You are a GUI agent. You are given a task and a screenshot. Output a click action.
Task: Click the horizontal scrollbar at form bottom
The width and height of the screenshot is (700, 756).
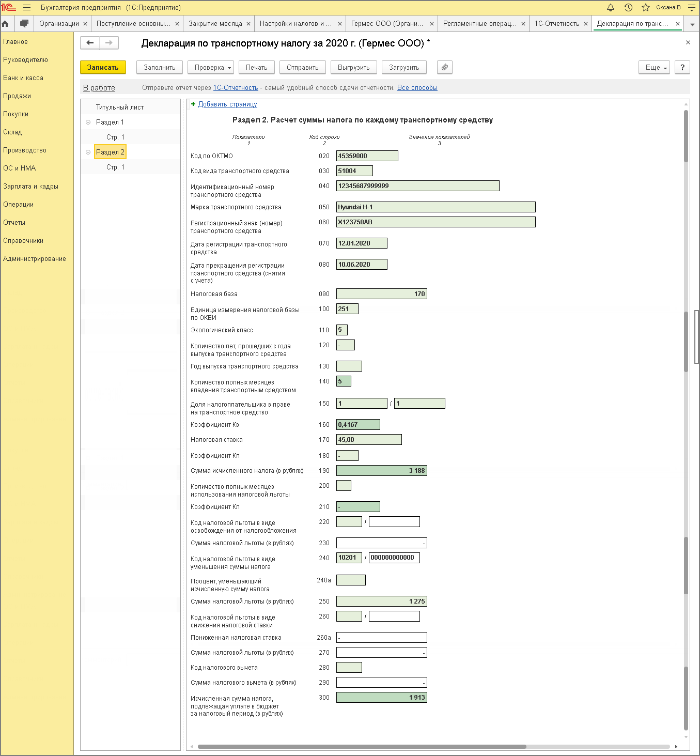click(x=362, y=747)
